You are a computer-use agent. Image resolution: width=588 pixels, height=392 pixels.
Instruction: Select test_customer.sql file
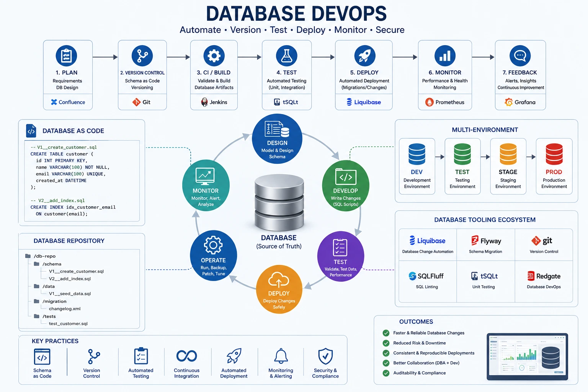(x=68, y=323)
